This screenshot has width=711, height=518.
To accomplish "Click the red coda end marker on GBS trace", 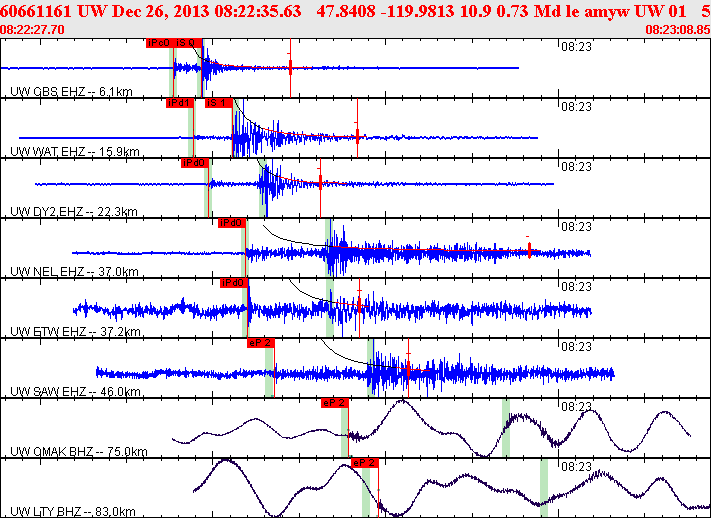I will pos(290,67).
